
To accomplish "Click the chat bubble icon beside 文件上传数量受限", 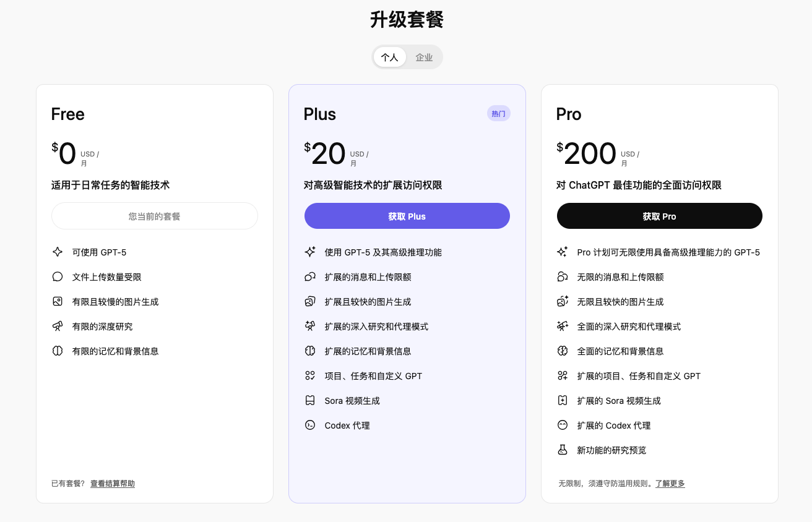I will point(58,277).
